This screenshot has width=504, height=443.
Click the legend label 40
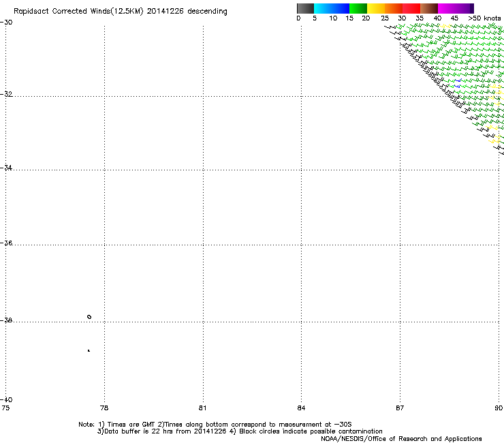[x=437, y=18]
